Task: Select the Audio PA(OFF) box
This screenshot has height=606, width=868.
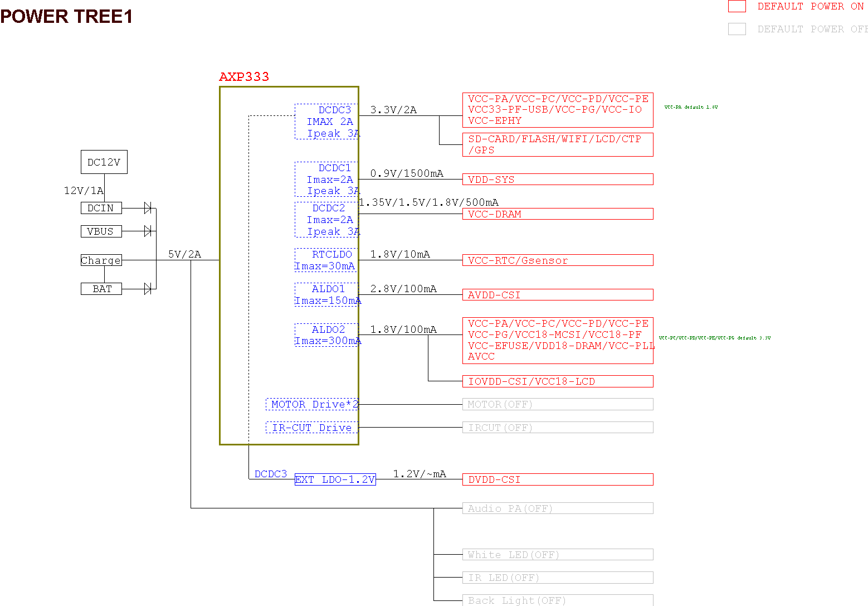Action: [x=557, y=508]
